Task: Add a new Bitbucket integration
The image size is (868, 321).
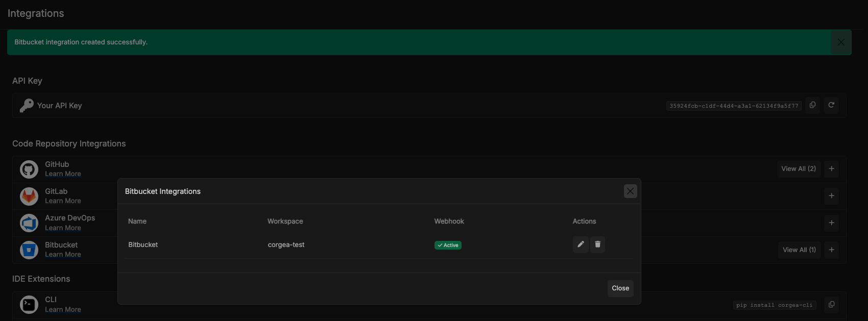Action: coord(831,250)
